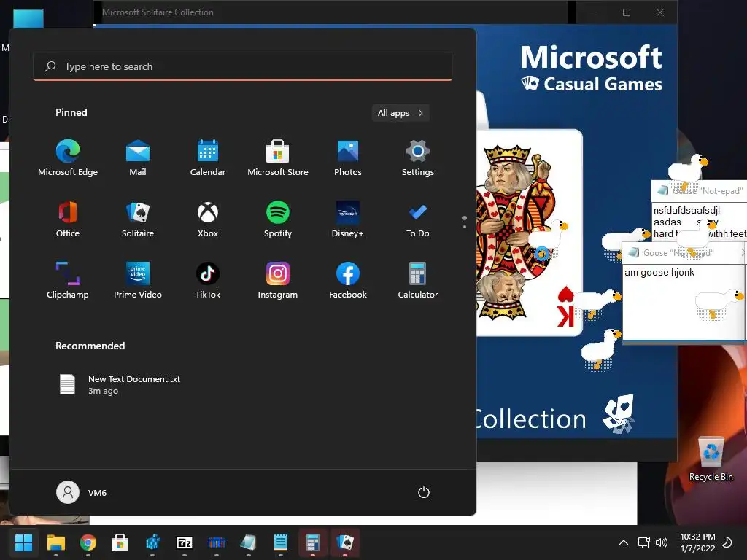Image resolution: width=747 pixels, height=560 pixels.
Task: Open the 7-Zip taskbar icon
Action: click(x=185, y=542)
